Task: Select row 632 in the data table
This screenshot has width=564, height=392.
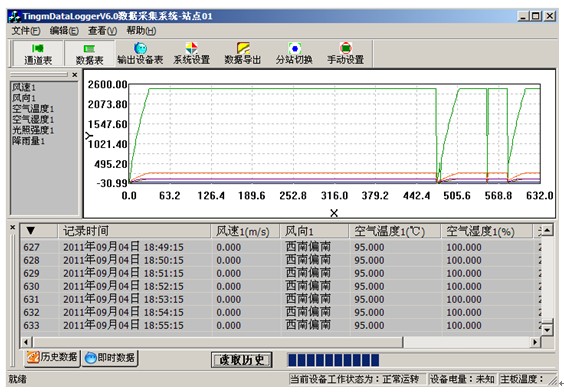Action: tap(281, 312)
